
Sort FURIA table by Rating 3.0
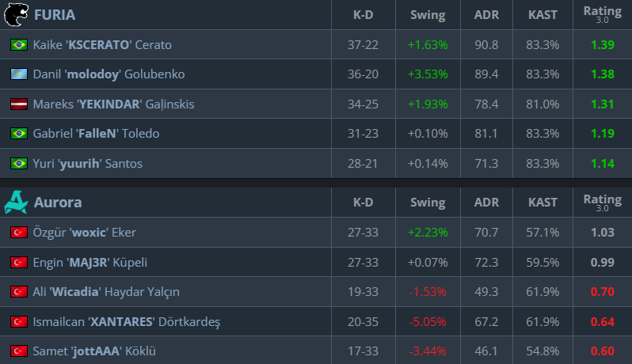tap(602, 13)
